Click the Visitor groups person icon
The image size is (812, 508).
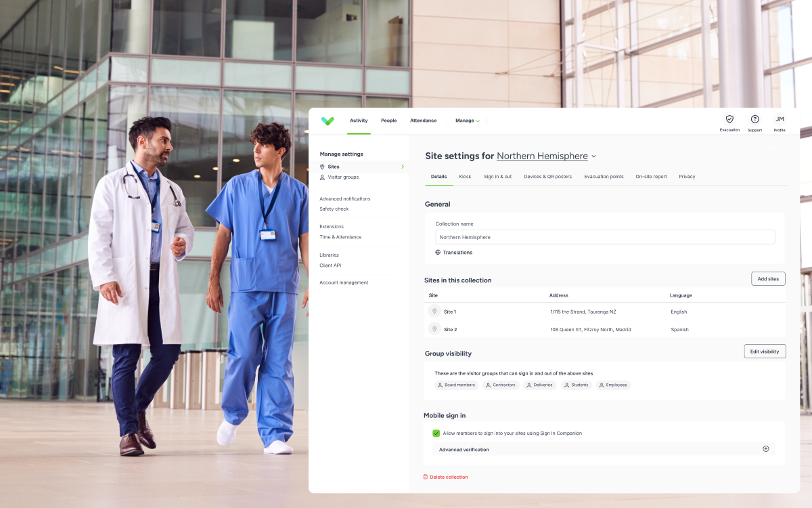[x=322, y=177]
